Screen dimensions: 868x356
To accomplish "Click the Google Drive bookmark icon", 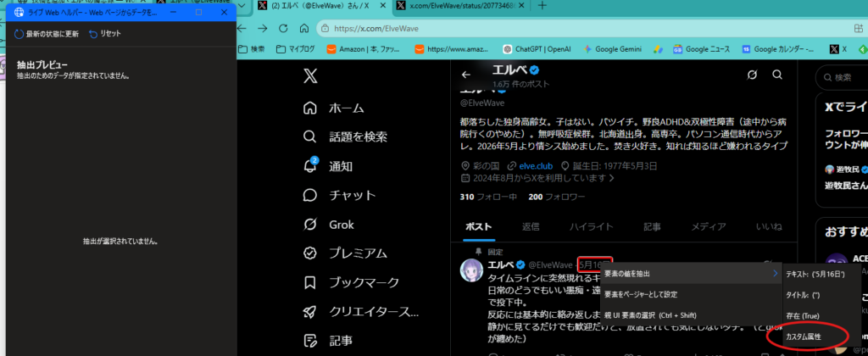I will [x=658, y=48].
